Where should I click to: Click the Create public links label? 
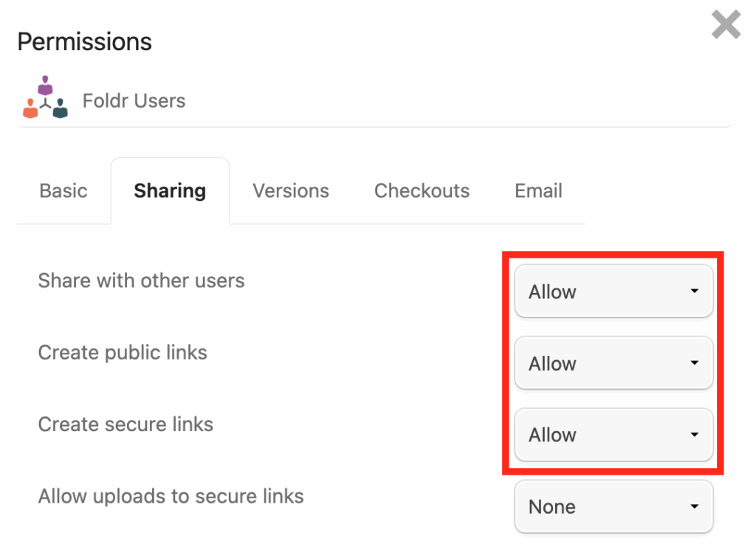pos(123,353)
